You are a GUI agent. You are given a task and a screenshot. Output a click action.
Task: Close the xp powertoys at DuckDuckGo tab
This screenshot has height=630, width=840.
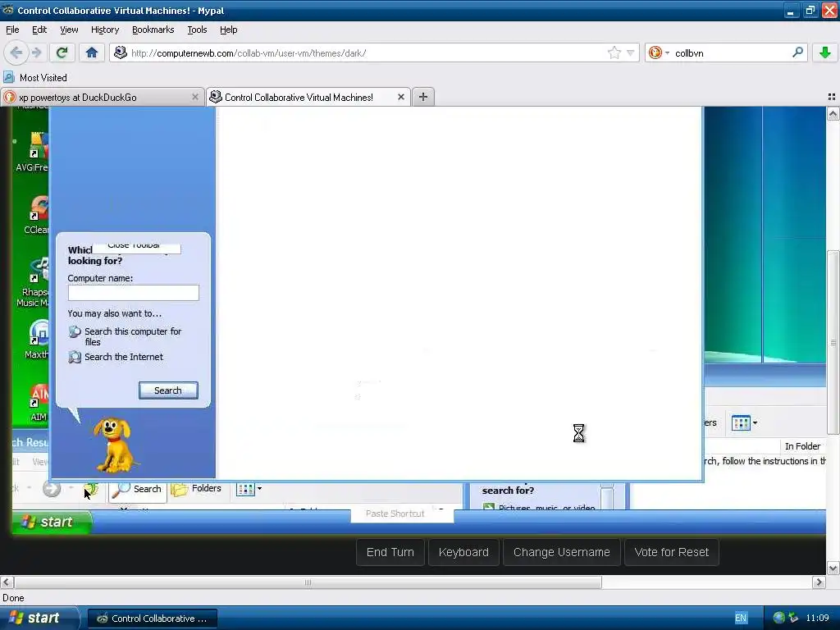tap(195, 97)
